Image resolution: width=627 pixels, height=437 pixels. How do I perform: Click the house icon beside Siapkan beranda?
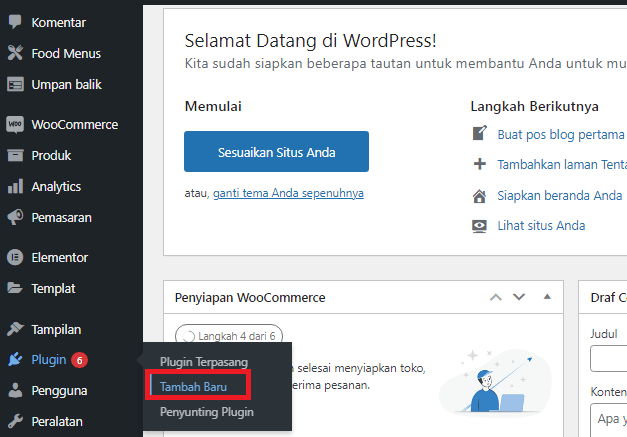479,196
